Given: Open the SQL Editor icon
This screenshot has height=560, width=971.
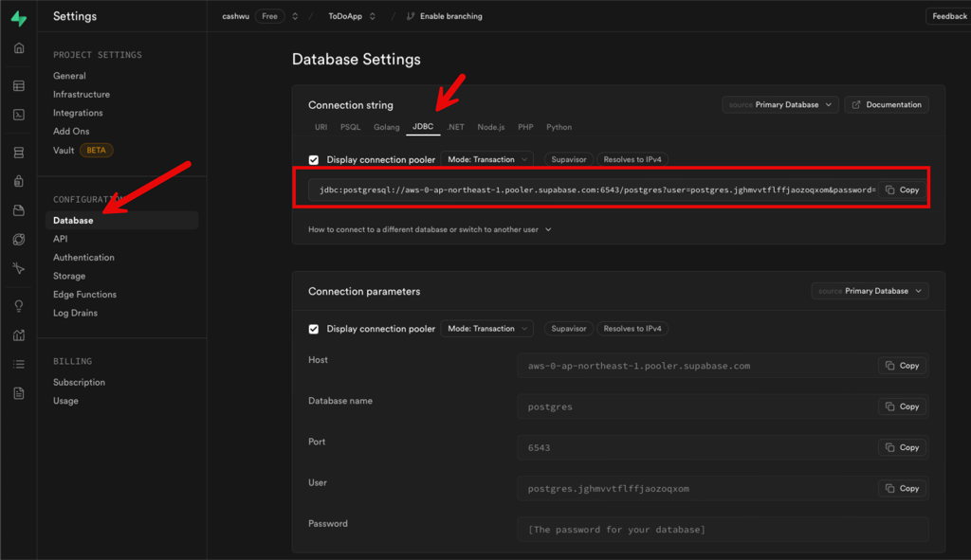Looking at the screenshot, I should pos(19,115).
